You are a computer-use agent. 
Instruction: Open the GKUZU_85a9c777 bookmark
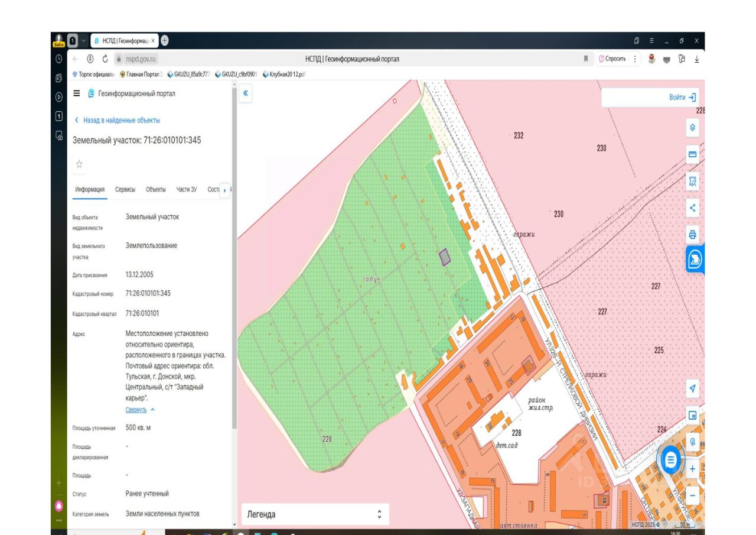(x=189, y=74)
